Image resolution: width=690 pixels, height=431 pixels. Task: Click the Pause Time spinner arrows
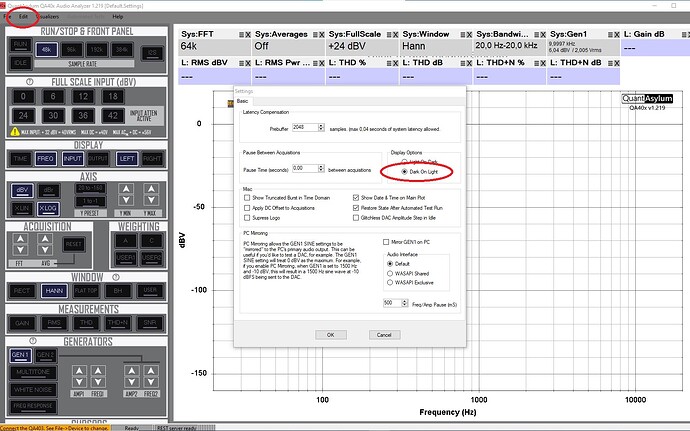pyautogui.click(x=321, y=169)
